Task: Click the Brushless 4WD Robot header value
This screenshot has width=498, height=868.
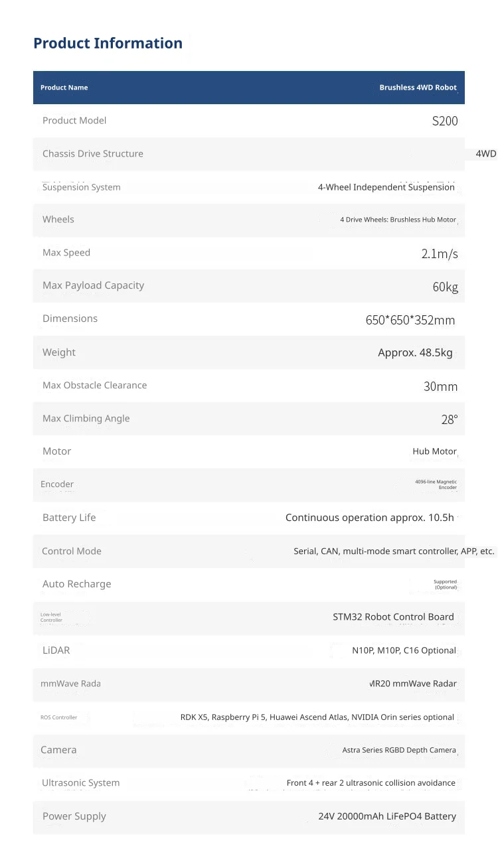Action: coord(418,88)
